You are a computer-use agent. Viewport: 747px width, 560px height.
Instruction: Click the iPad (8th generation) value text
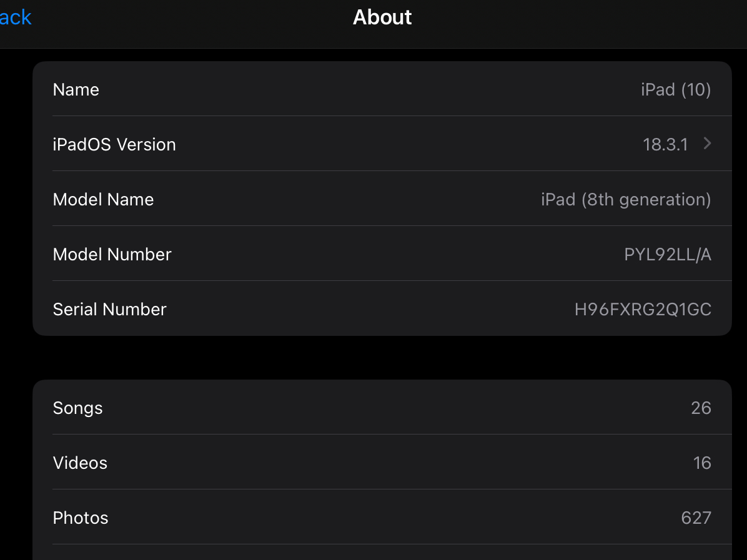[x=626, y=199]
